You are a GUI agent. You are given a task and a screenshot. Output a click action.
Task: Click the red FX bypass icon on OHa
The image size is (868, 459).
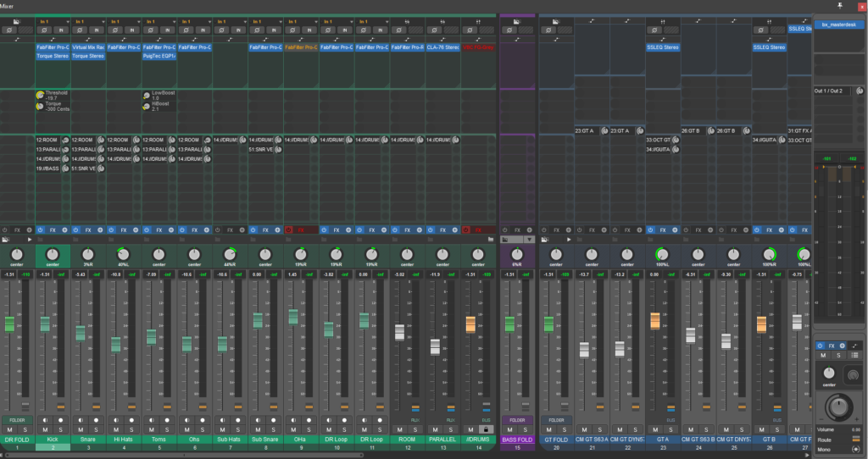click(288, 229)
